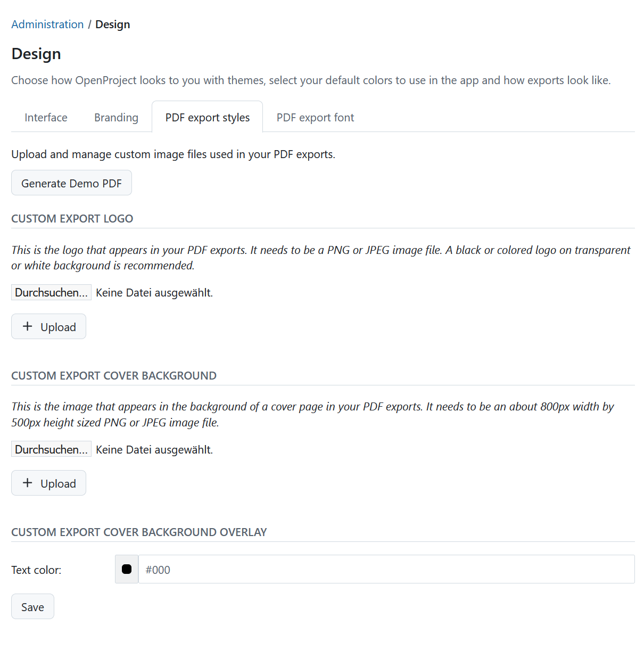
Task: Select the Custom Export Logo section heading
Action: click(x=72, y=218)
